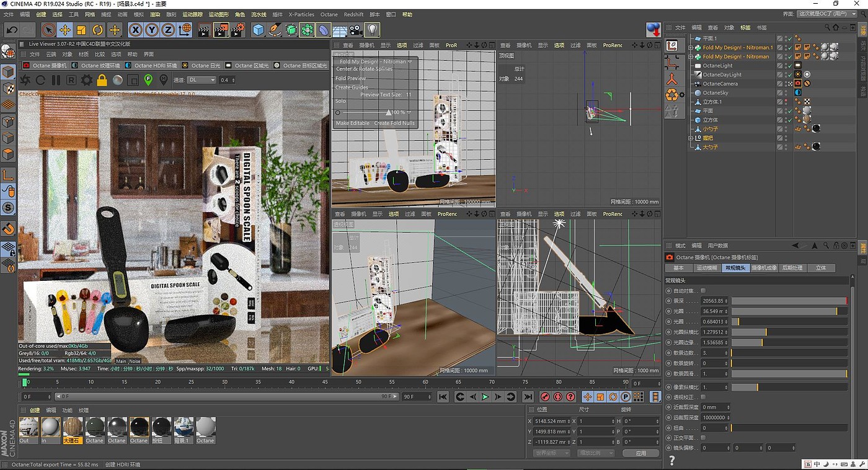Pause rendering in the Live Viewer

(56, 80)
